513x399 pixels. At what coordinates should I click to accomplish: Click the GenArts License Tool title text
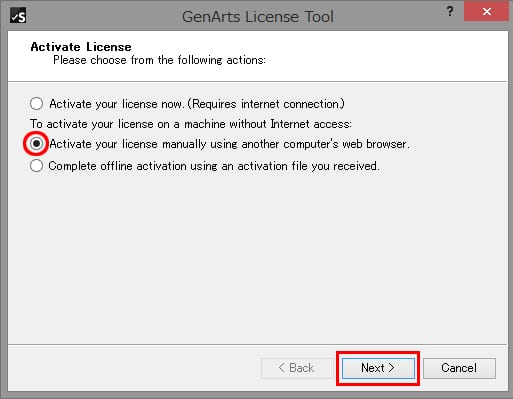pyautogui.click(x=258, y=17)
